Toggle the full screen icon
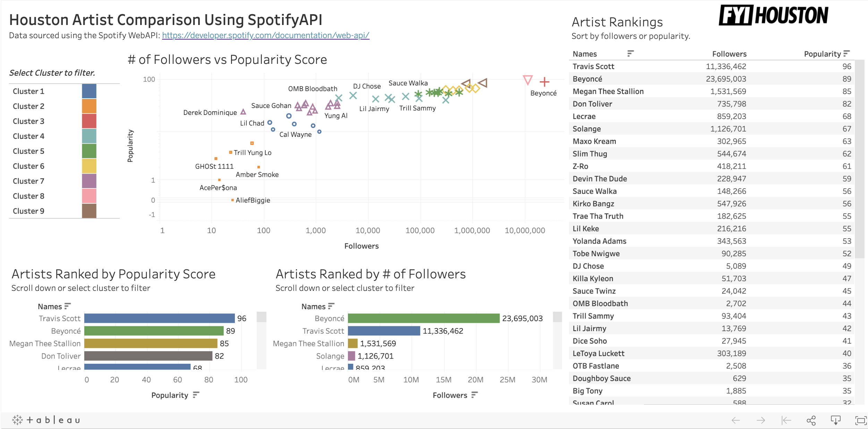The height and width of the screenshot is (429, 868). (x=861, y=420)
